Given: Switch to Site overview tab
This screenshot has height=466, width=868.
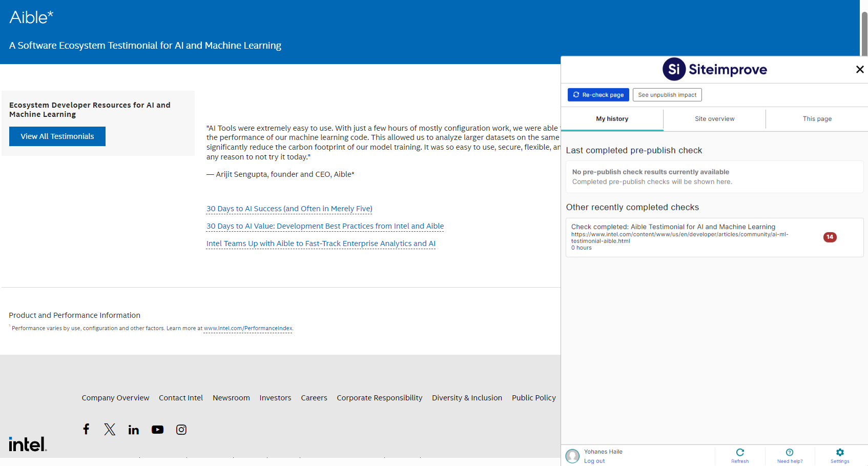Looking at the screenshot, I should coord(714,119).
